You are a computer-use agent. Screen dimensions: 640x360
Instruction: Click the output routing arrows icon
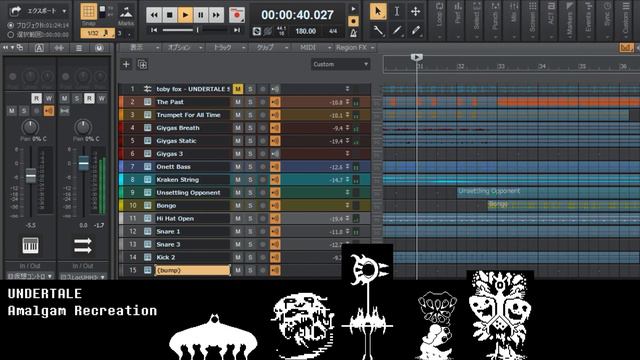pyautogui.click(x=83, y=246)
